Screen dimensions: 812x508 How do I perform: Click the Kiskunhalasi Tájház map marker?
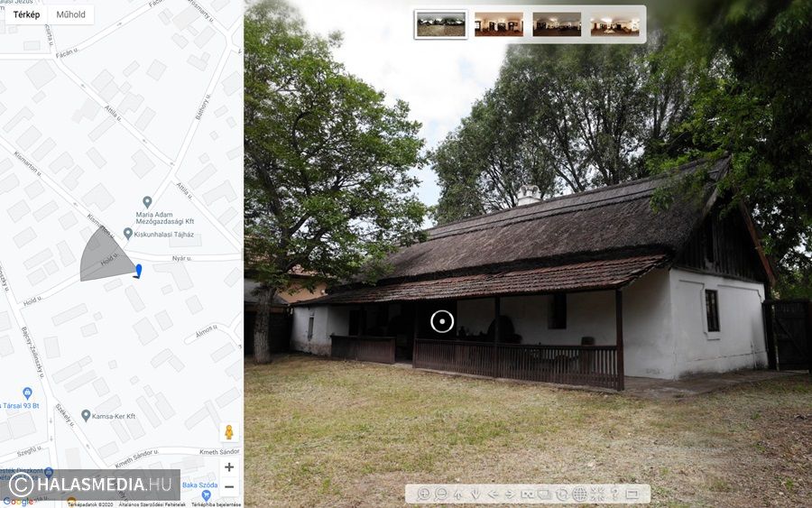coord(128,234)
